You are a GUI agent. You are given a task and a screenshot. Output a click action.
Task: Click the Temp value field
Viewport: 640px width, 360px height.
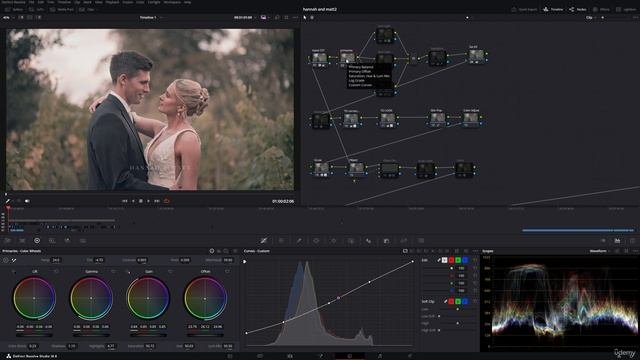(x=56, y=260)
